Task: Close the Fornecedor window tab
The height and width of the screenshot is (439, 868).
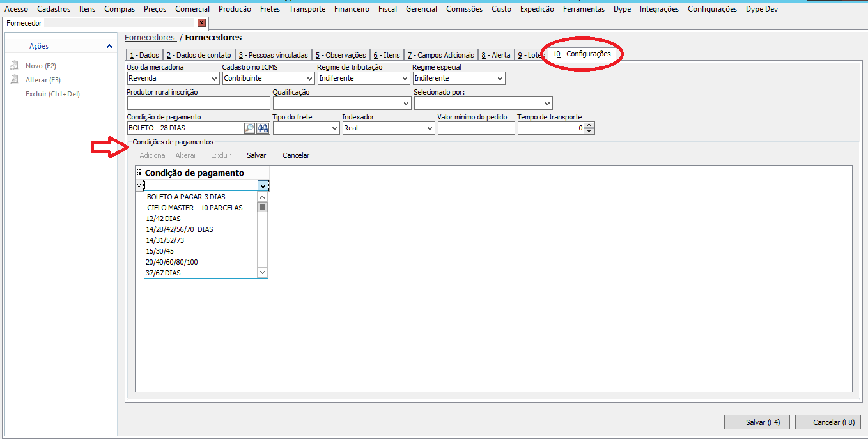Action: 201,23
